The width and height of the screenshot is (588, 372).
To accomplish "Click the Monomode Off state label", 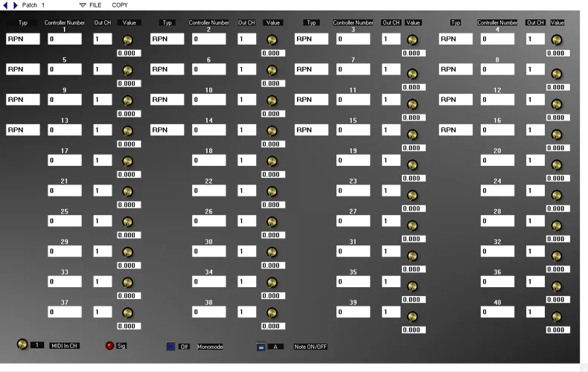I will [184, 347].
